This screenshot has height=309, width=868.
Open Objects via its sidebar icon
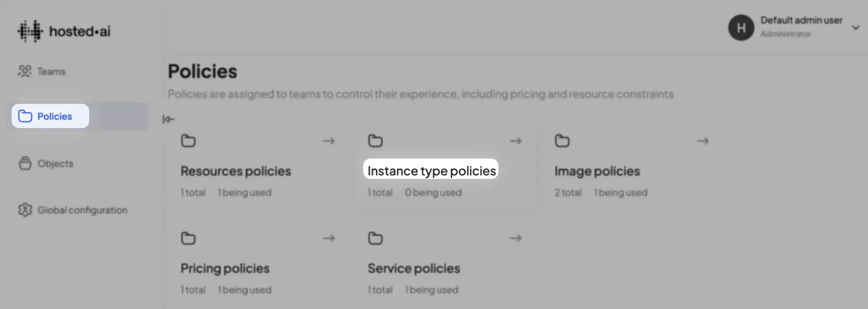coord(25,164)
